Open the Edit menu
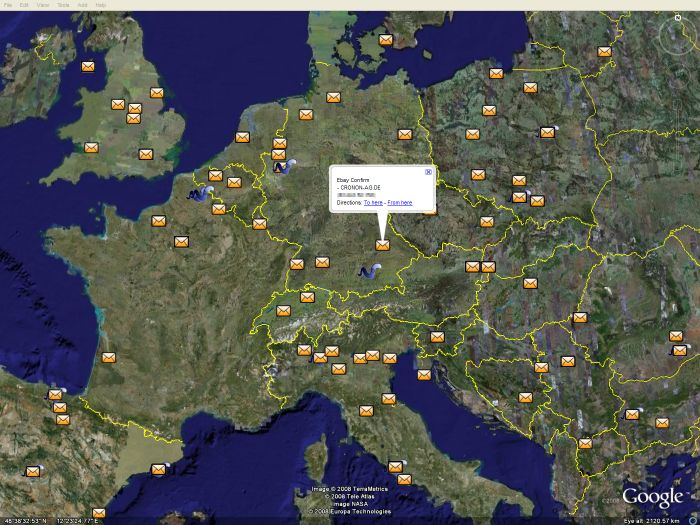Image resolution: width=700 pixels, height=525 pixels. pos(24,5)
